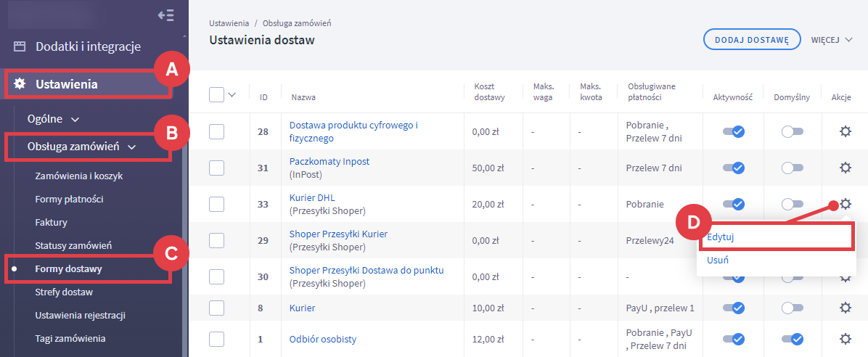This screenshot has height=357, width=868.
Task: Collapse the sidebar with the arrow icon
Action: 165,15
